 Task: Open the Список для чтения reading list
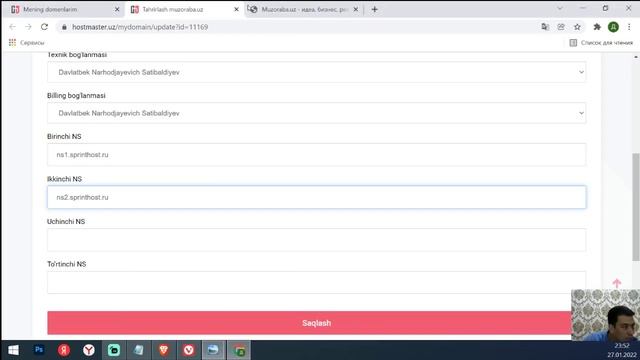pos(601,42)
